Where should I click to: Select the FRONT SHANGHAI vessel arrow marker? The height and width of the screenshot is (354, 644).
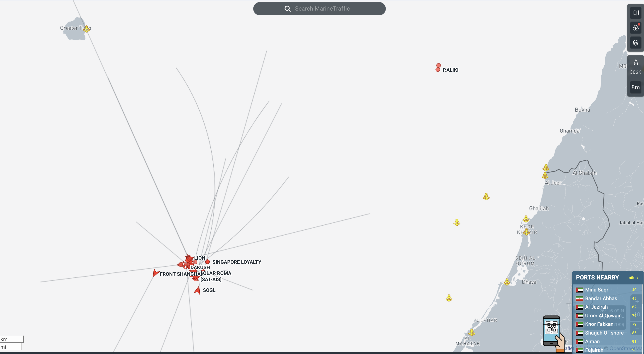coord(156,273)
